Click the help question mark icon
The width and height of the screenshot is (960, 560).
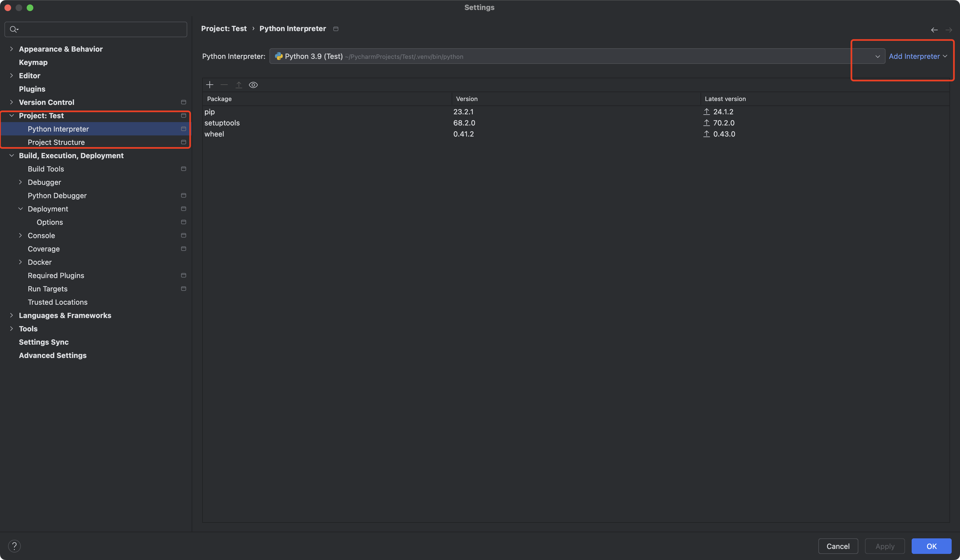(14, 546)
